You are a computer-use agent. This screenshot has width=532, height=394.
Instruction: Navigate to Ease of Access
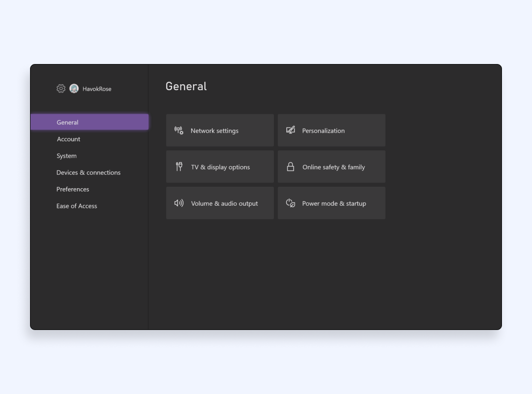tap(77, 206)
